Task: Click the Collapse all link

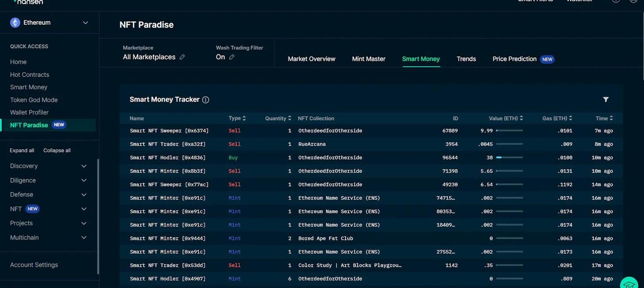Action: [57, 151]
